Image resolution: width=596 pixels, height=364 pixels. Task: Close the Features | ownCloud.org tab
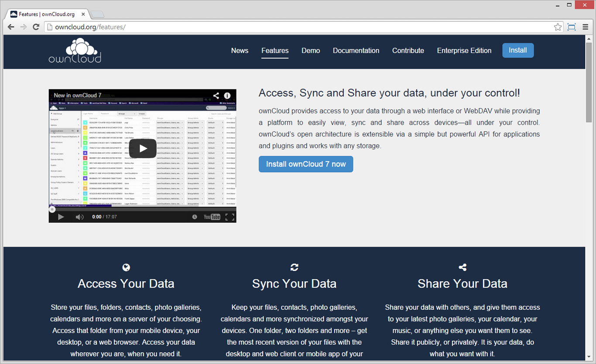click(x=83, y=14)
